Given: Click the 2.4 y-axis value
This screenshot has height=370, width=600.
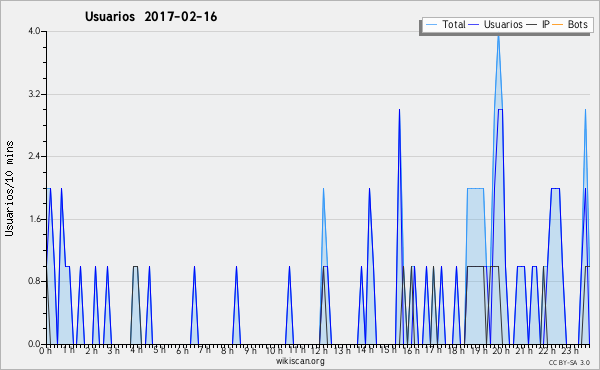Looking at the screenshot, I should [34, 156].
